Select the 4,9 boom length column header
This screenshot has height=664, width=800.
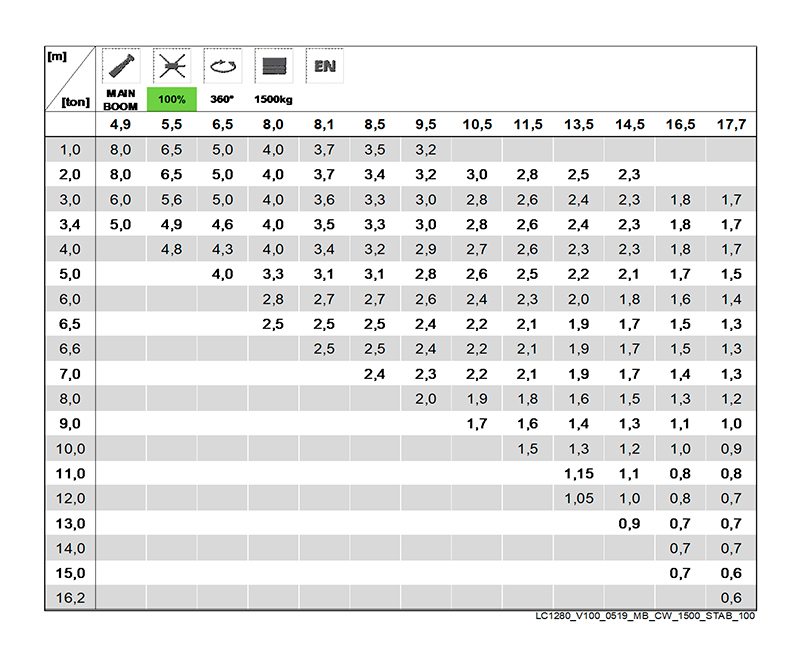click(121, 125)
